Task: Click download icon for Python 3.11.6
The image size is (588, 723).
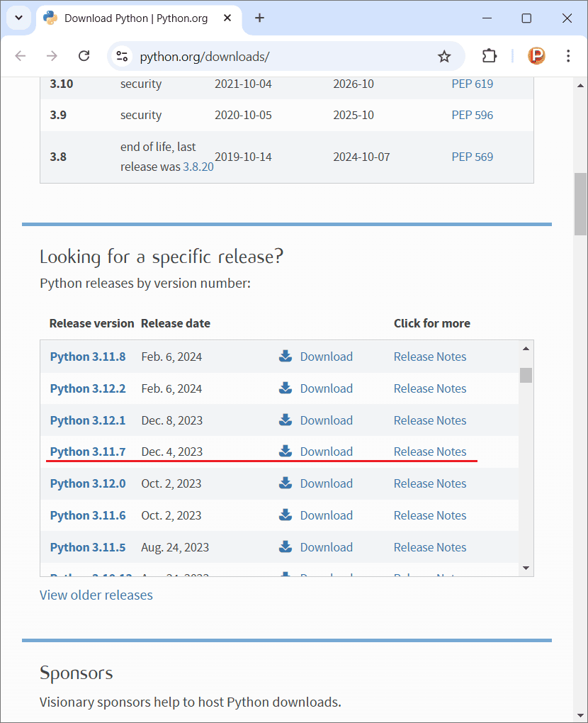Action: click(285, 515)
